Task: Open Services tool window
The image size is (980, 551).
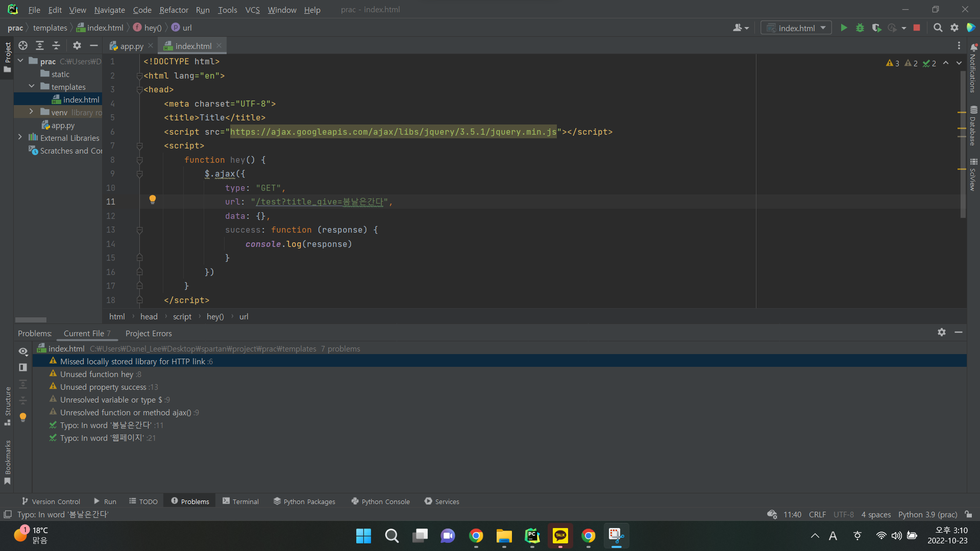Action: point(442,502)
